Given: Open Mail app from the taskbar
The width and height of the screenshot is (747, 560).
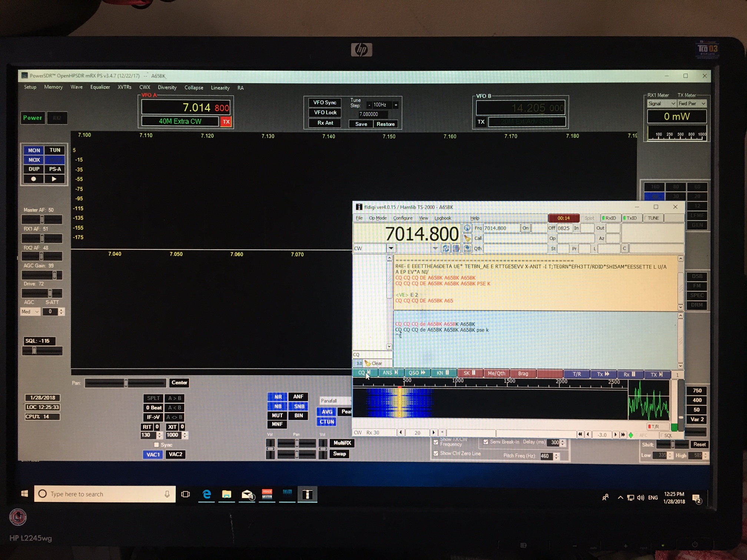Looking at the screenshot, I should coord(247,494).
